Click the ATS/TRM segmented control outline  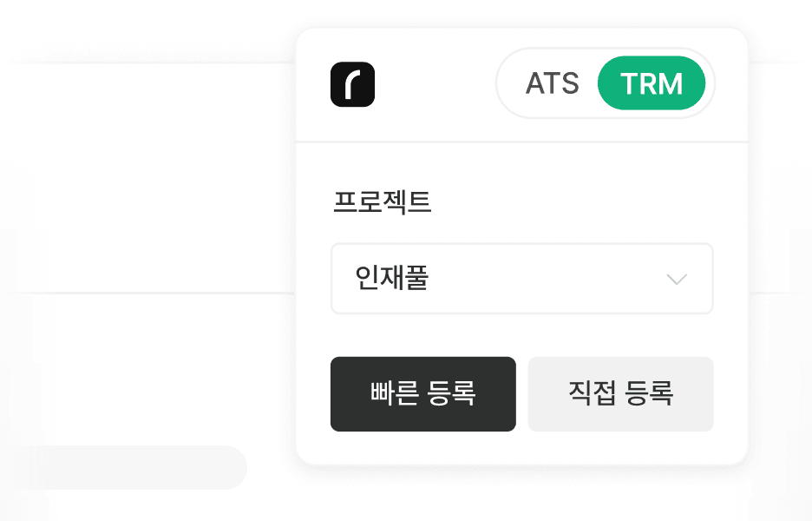tap(606, 83)
